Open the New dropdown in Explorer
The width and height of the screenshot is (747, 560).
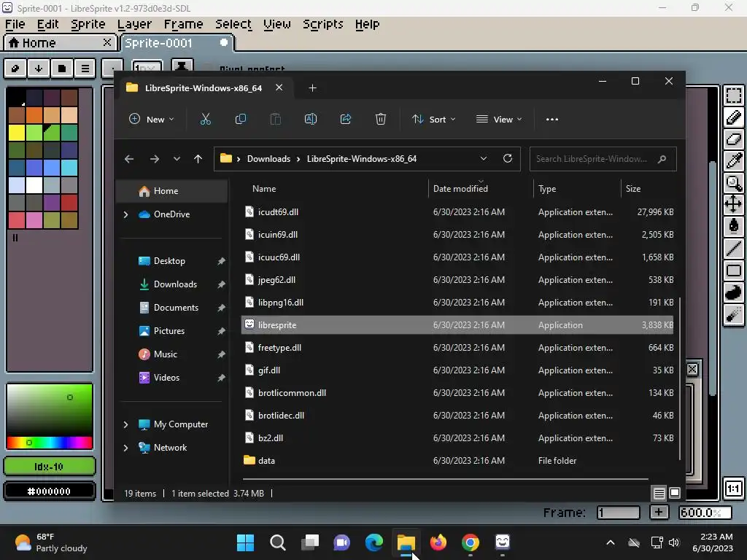tap(152, 119)
